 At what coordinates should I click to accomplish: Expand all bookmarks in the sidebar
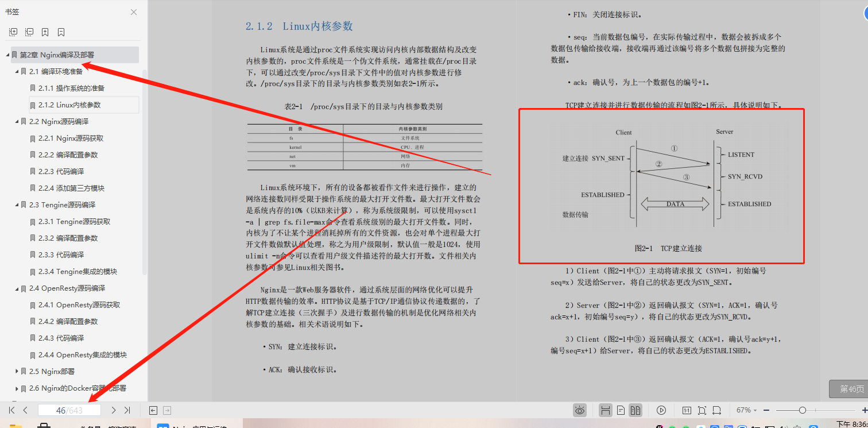click(13, 32)
